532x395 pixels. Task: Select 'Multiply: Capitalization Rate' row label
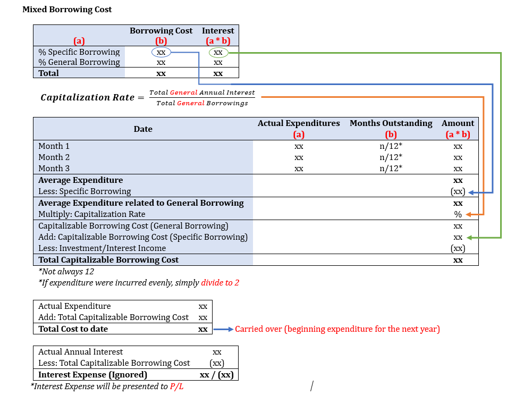tap(91, 214)
